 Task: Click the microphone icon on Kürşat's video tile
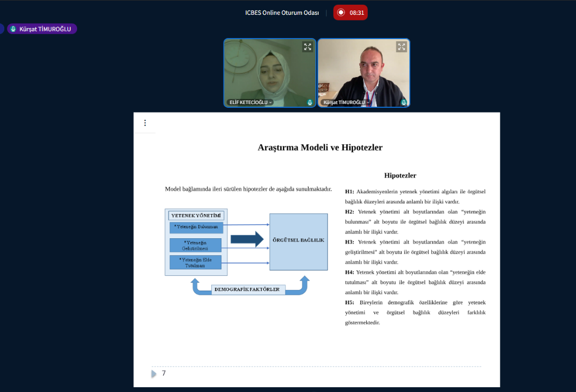click(x=404, y=102)
